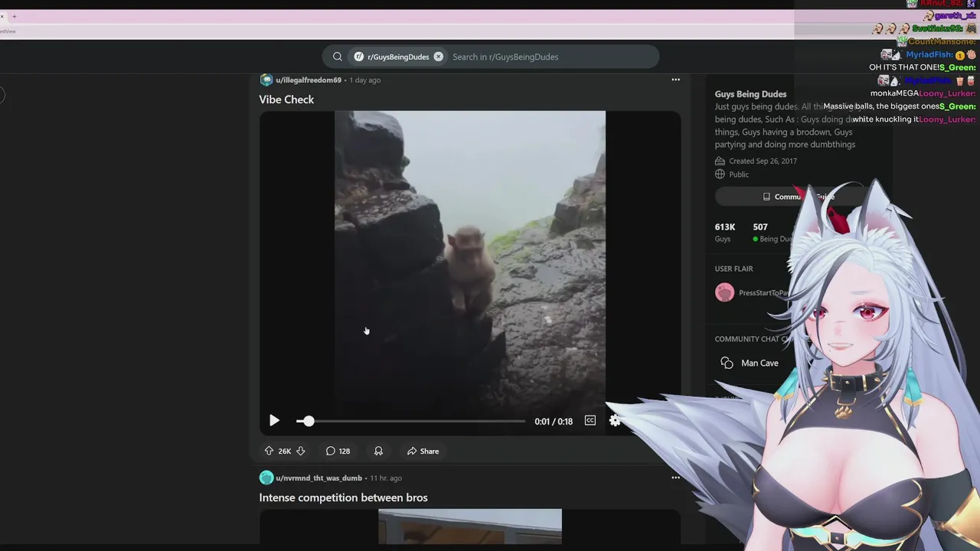Toggle closed captions on the video

tap(590, 420)
